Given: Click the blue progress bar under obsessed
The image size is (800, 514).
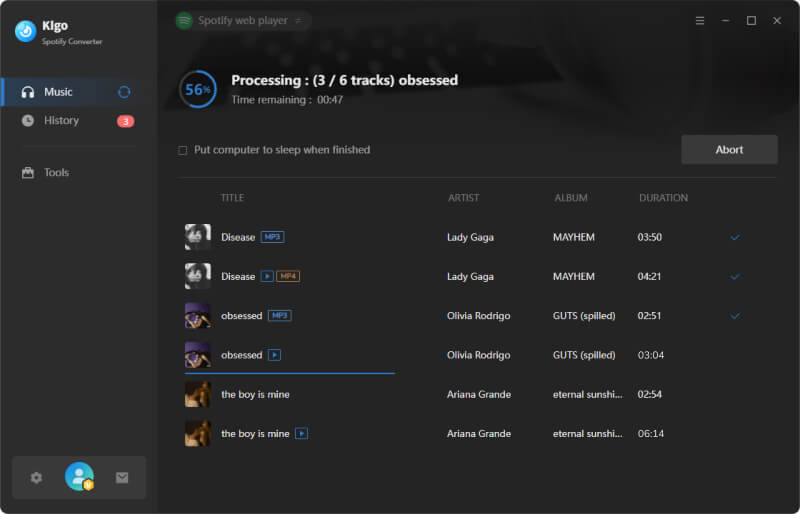Looking at the screenshot, I should coord(290,373).
